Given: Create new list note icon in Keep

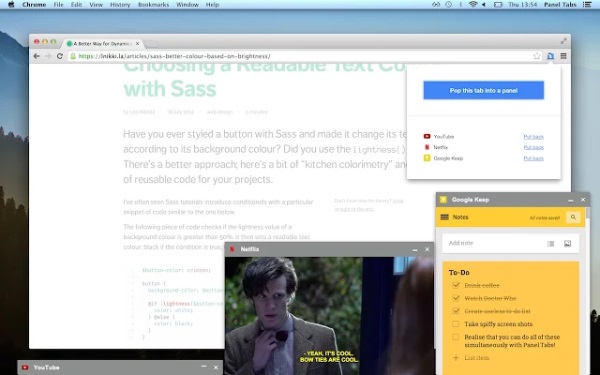Looking at the screenshot, I should (x=551, y=244).
